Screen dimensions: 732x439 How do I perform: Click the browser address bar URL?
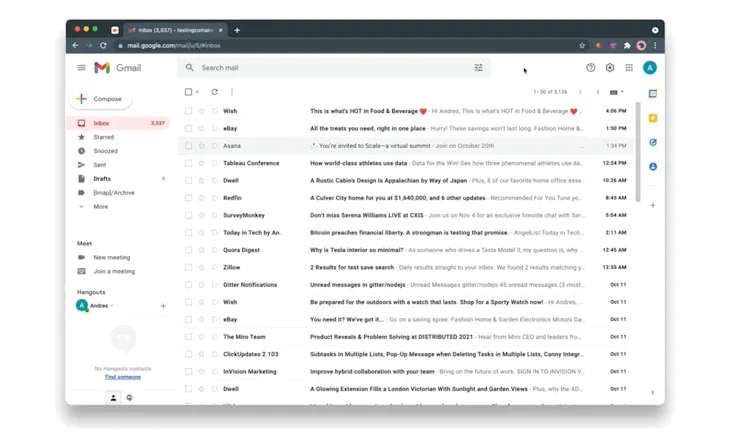tap(174, 45)
